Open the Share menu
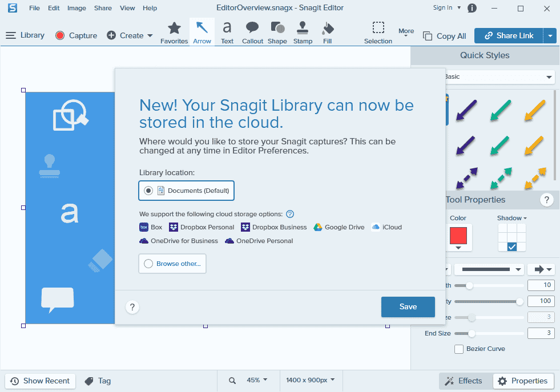Image resolution: width=560 pixels, height=392 pixels. click(103, 7)
